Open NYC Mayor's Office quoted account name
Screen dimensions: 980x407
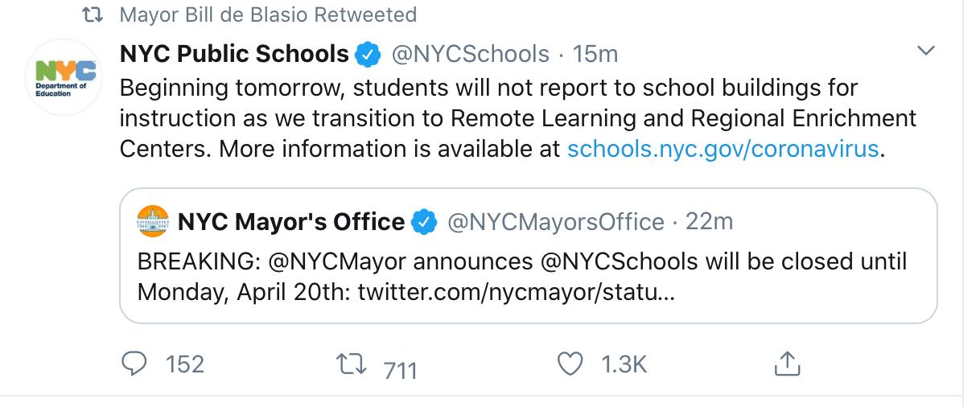pos(291,221)
